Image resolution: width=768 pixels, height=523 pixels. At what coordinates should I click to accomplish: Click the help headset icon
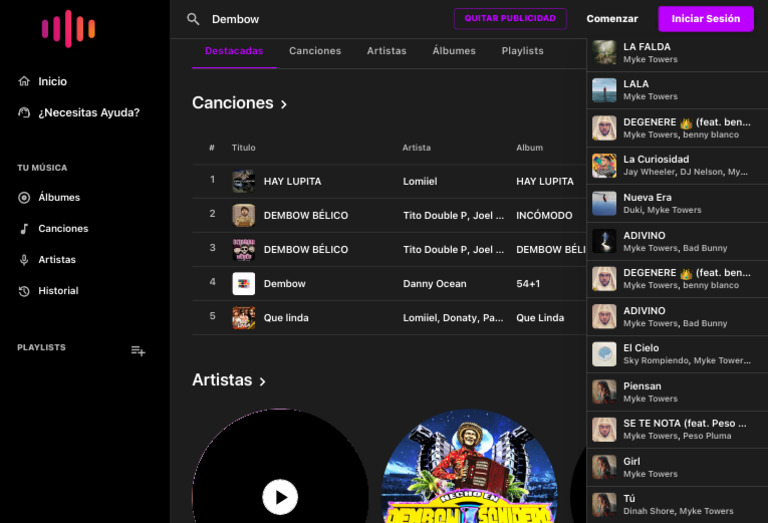coord(24,113)
